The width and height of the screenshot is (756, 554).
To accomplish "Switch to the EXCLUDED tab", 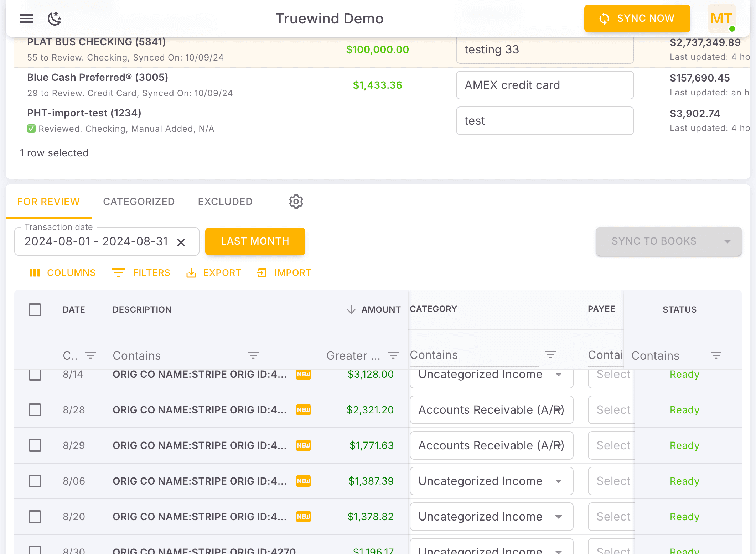I will [x=225, y=202].
